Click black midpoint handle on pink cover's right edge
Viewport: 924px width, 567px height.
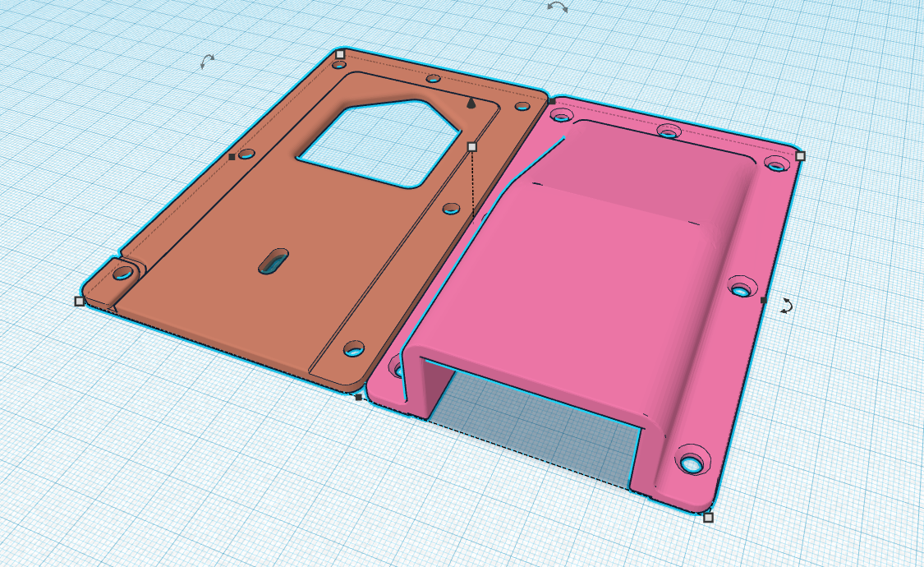(x=764, y=301)
